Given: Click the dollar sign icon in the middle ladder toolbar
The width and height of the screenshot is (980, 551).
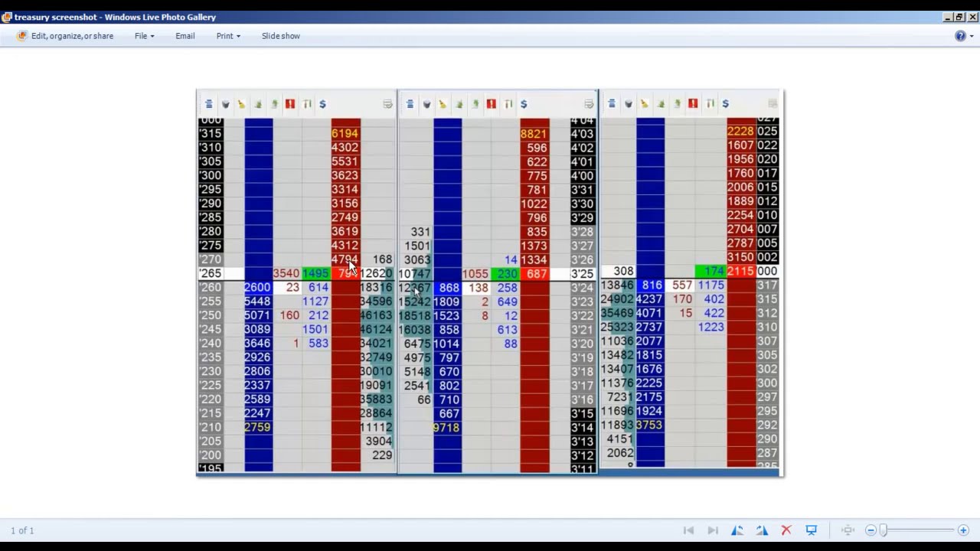Looking at the screenshot, I should (524, 104).
